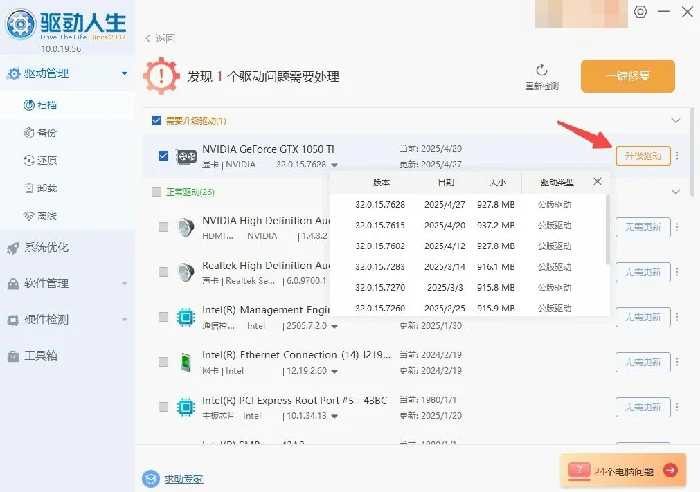Click the red arrow on 电脑问题 banner

(670, 470)
